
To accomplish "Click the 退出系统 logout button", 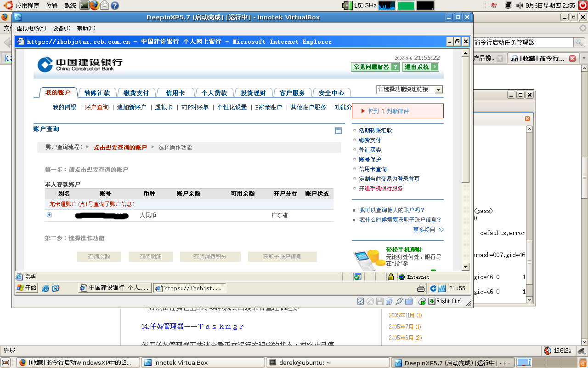I will (420, 67).
